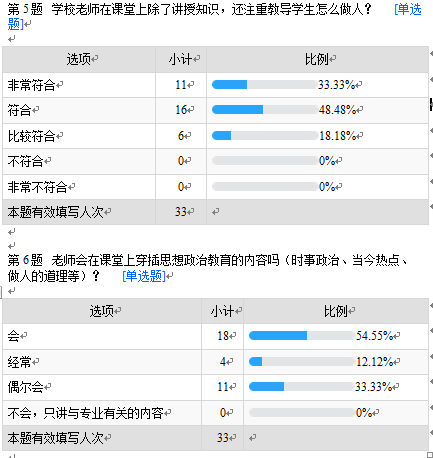Select the 不会，只讲与专业有关的内容 cell

[102, 413]
